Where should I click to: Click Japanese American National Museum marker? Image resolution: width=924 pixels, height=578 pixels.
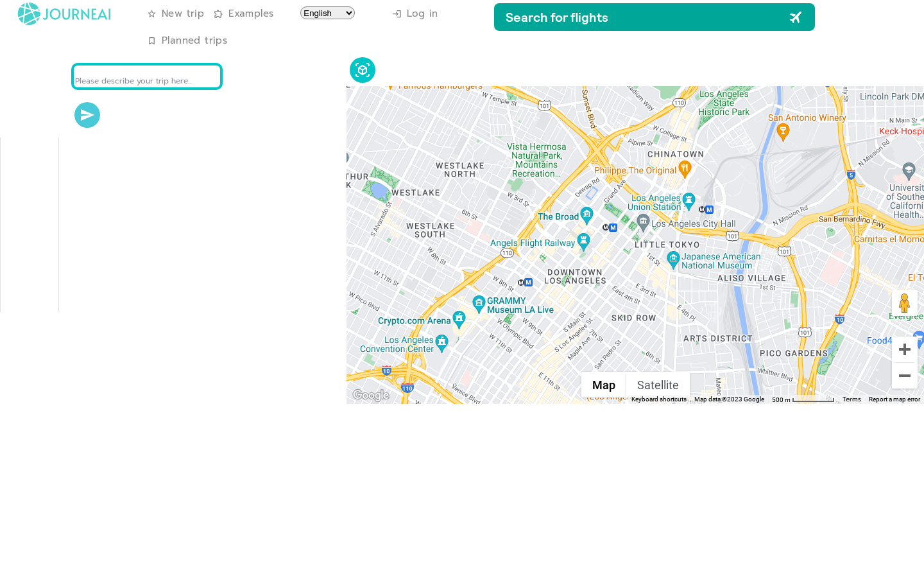point(673,259)
